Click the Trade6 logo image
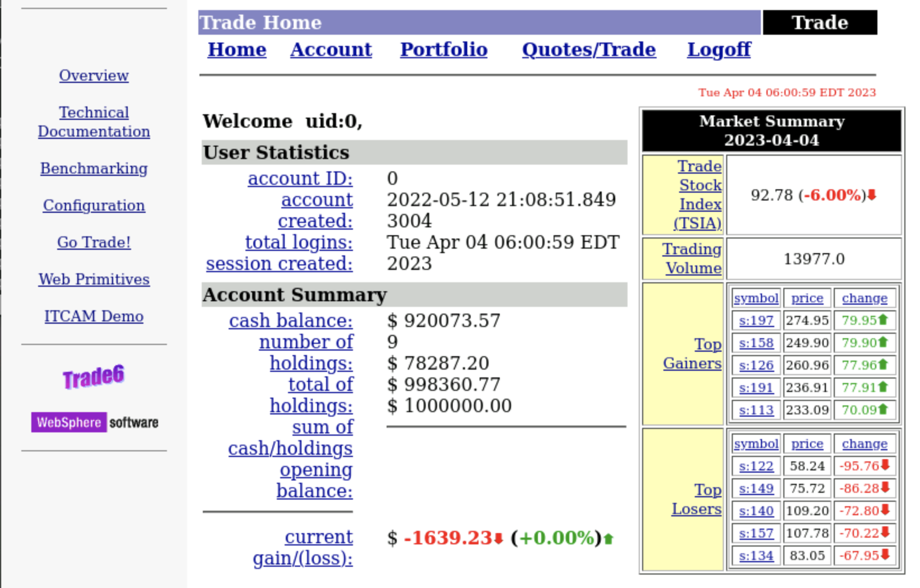The height and width of the screenshot is (588, 920). point(94,377)
